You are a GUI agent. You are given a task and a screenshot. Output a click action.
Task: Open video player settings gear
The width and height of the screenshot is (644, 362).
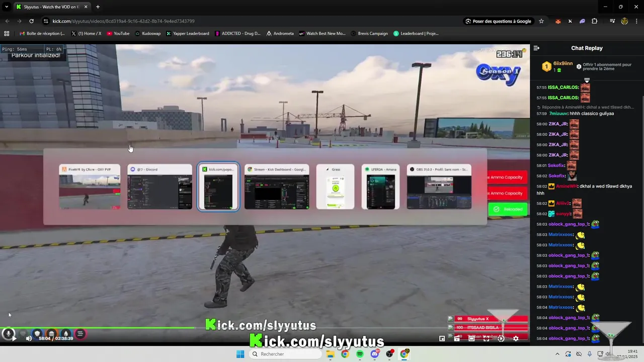516,338
